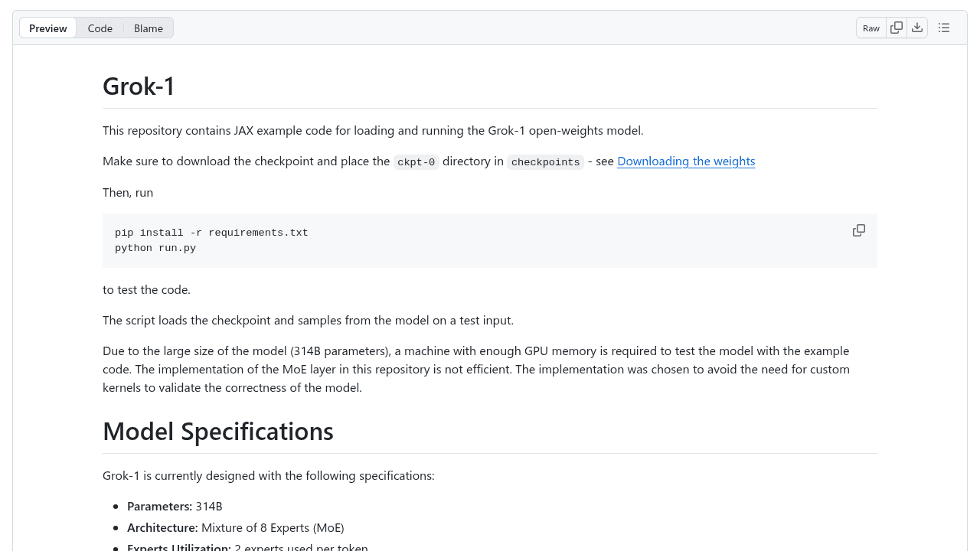980x551 pixels.
Task: Click the Raw button
Action: [x=871, y=28]
